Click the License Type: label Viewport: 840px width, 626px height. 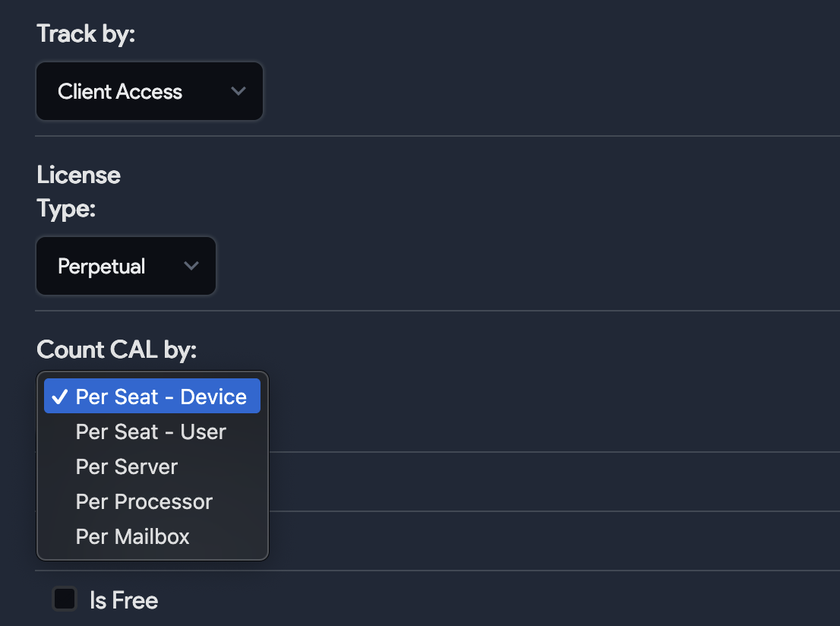pos(78,191)
